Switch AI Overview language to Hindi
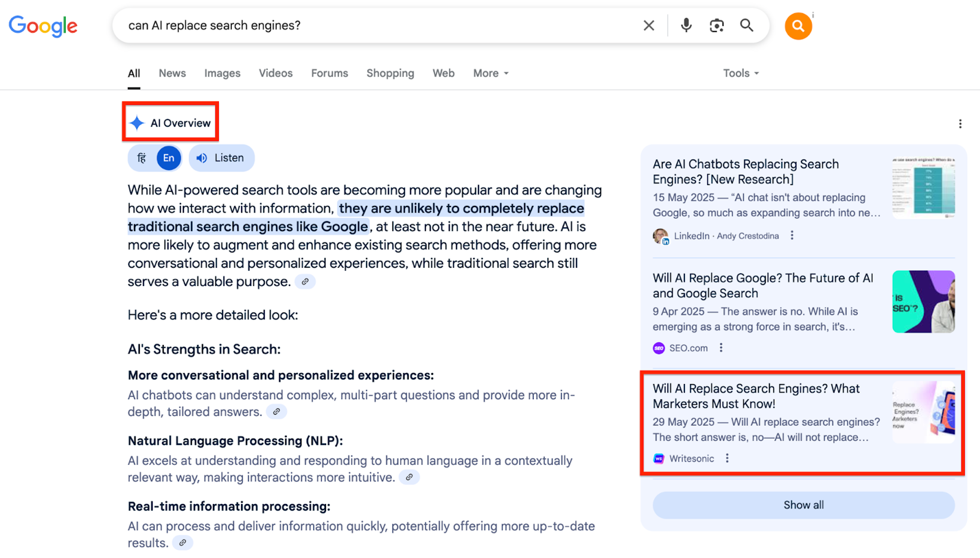This screenshot has height=558, width=980. pyautogui.click(x=142, y=158)
